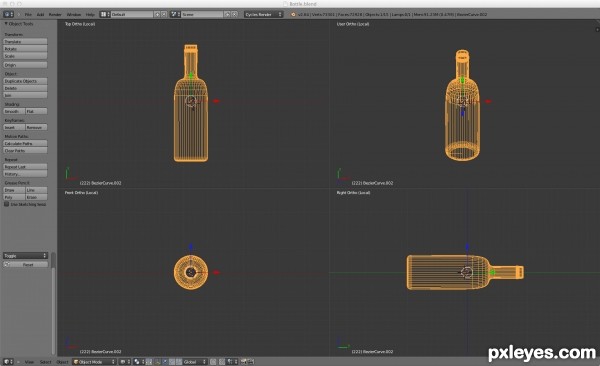
Task: Open the snap element dropdown
Action: (232, 361)
